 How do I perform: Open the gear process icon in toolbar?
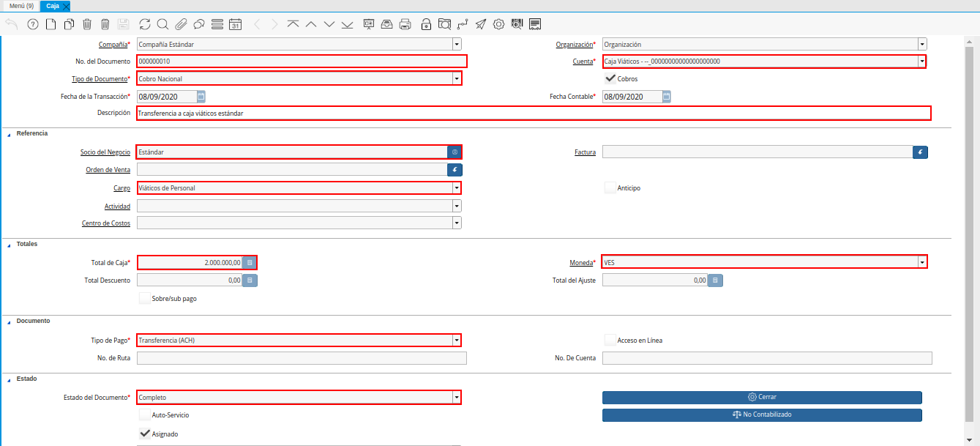499,24
